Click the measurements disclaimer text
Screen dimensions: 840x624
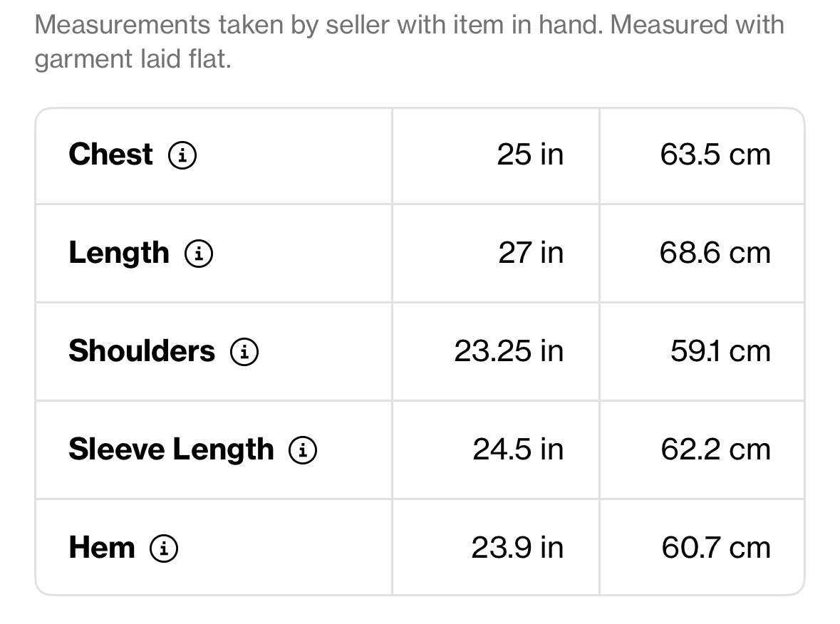409,42
